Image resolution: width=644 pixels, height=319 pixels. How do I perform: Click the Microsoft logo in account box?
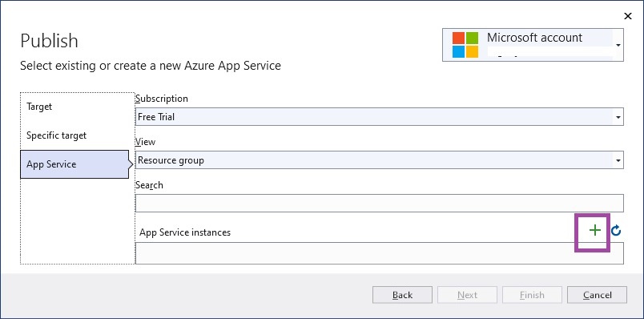click(x=465, y=45)
